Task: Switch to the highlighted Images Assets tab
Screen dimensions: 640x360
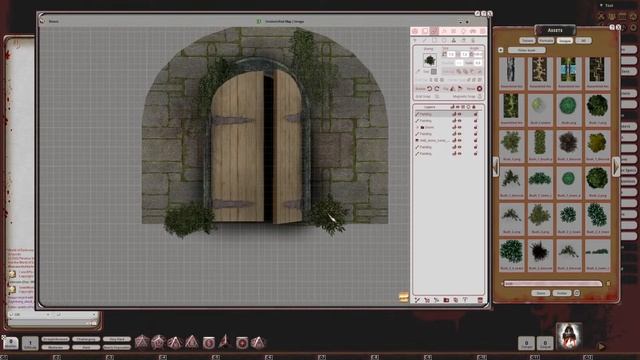Action: [565, 40]
